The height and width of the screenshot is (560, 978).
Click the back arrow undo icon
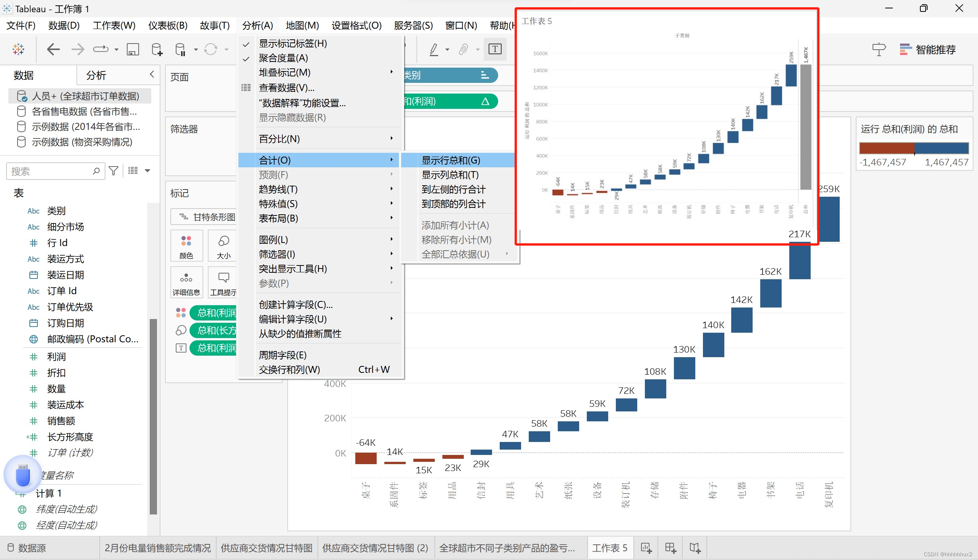coord(53,49)
